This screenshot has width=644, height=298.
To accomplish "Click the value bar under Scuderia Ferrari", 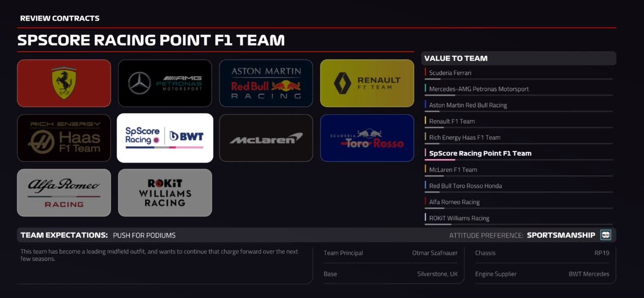I will tap(518, 79).
